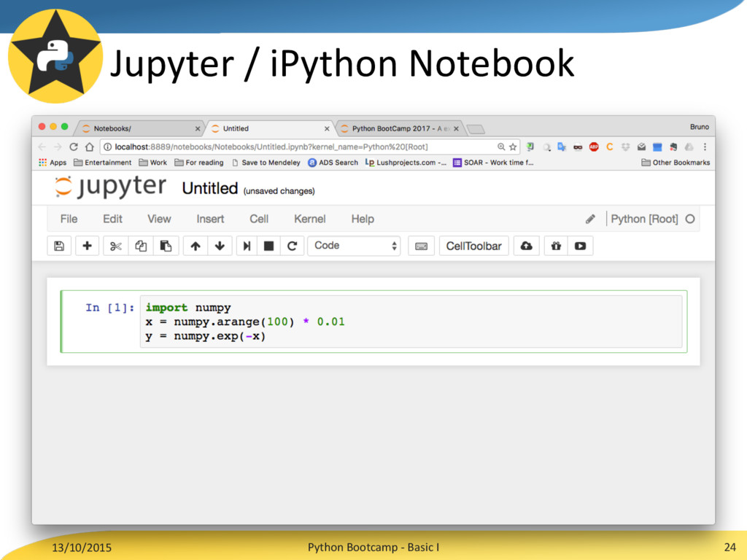Click the cloud upload toolbar icon

[526, 246]
